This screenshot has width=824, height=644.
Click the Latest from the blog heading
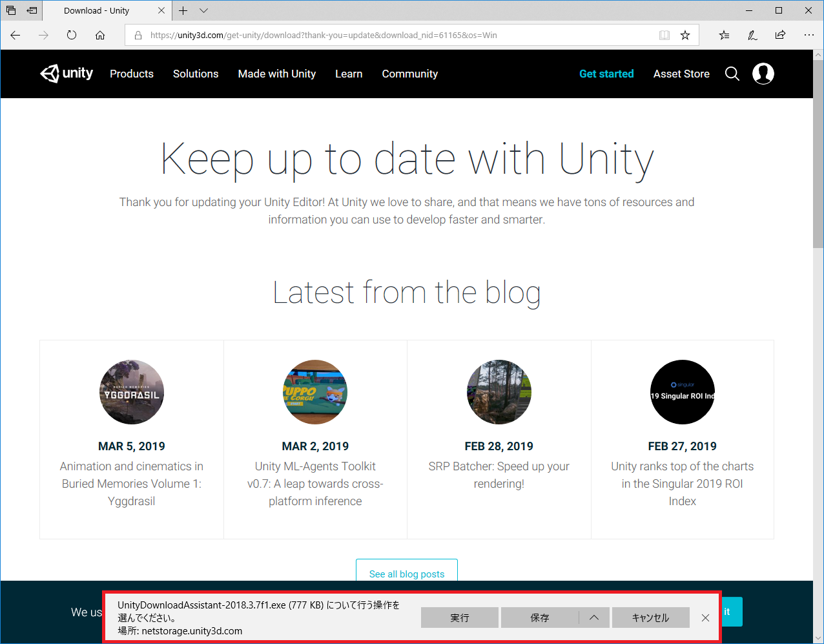click(x=407, y=293)
